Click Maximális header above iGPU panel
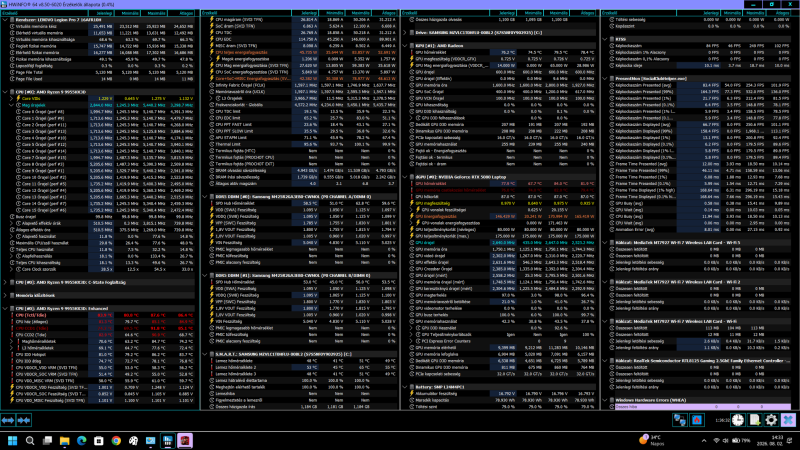 556,13
